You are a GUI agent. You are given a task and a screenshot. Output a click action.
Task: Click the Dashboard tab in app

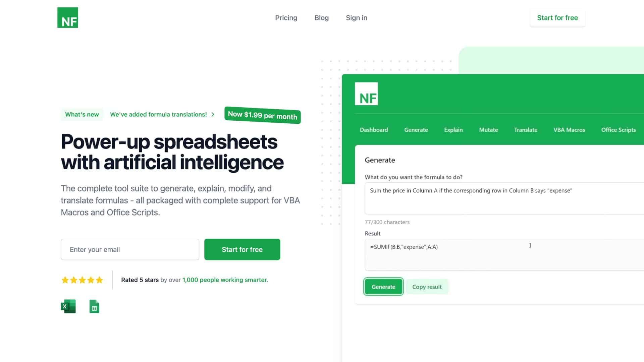pyautogui.click(x=374, y=129)
